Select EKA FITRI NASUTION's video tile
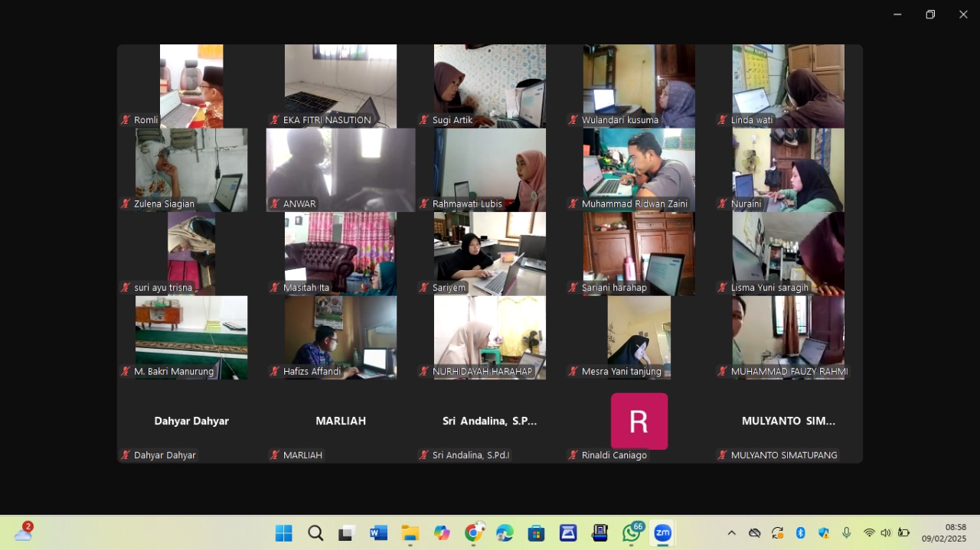Image resolution: width=980 pixels, height=550 pixels. pyautogui.click(x=341, y=86)
